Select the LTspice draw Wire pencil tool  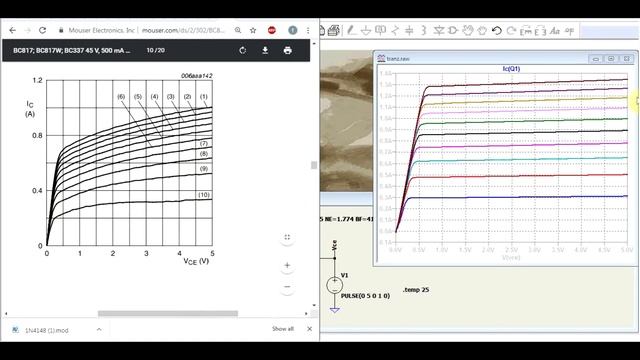point(351,30)
